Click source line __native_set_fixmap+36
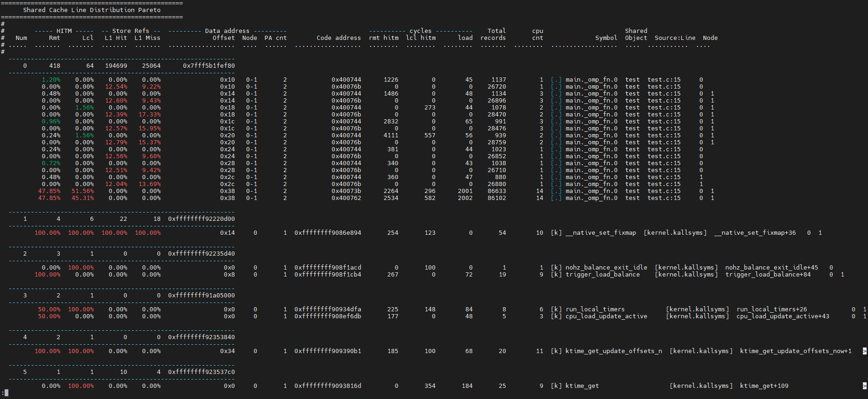This screenshot has width=868, height=399. tap(755, 233)
